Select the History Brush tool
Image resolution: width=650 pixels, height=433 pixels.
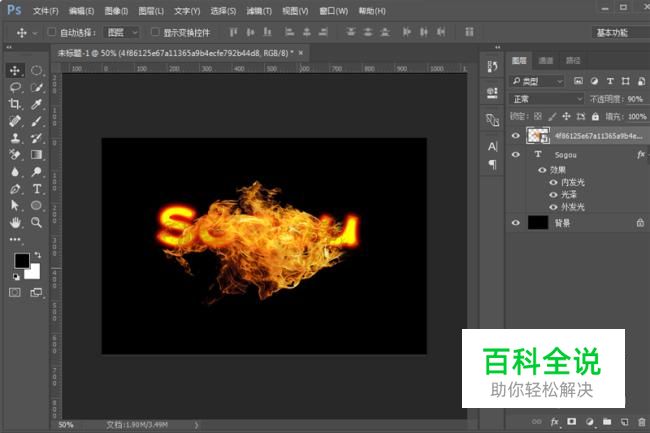pos(36,138)
